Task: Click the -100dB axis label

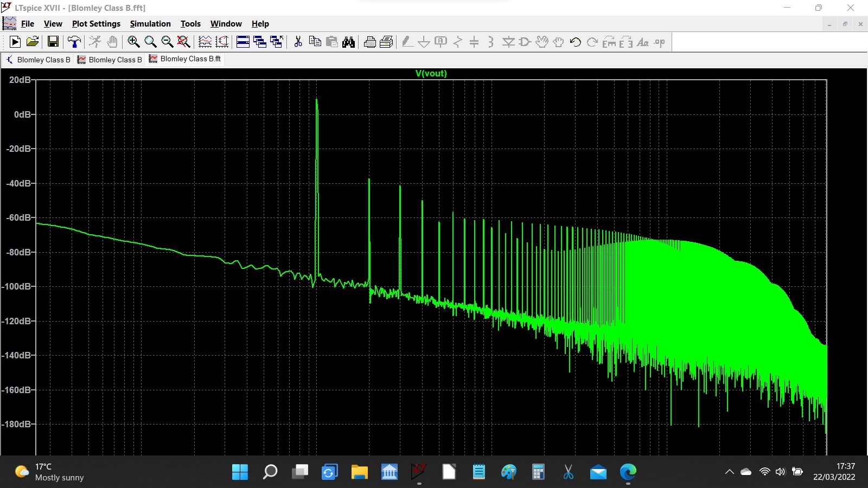Action: [x=17, y=286]
